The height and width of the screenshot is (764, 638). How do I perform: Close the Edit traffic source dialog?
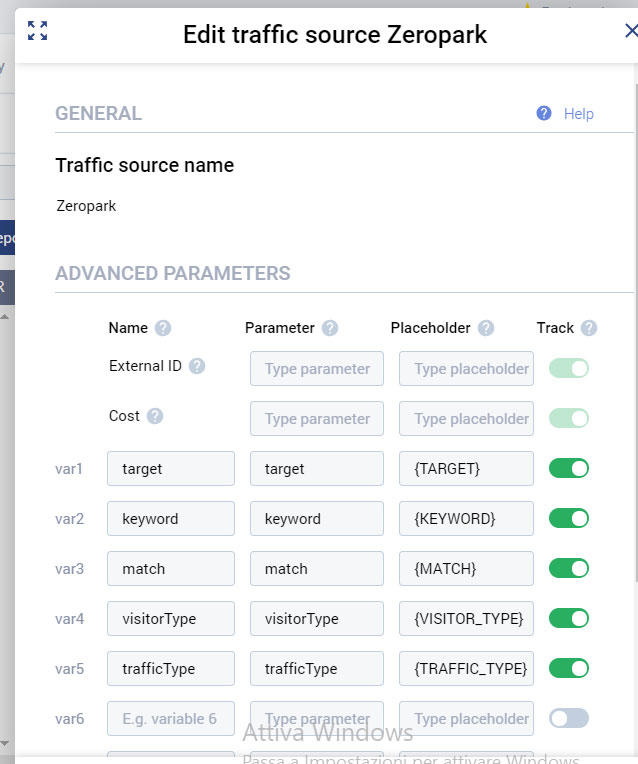pyautogui.click(x=630, y=31)
